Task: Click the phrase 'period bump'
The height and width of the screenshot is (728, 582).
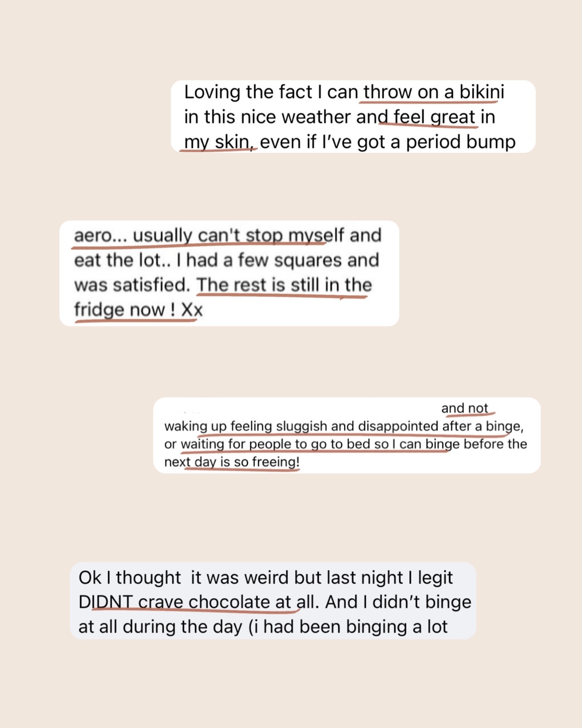Action: pyautogui.click(x=461, y=142)
